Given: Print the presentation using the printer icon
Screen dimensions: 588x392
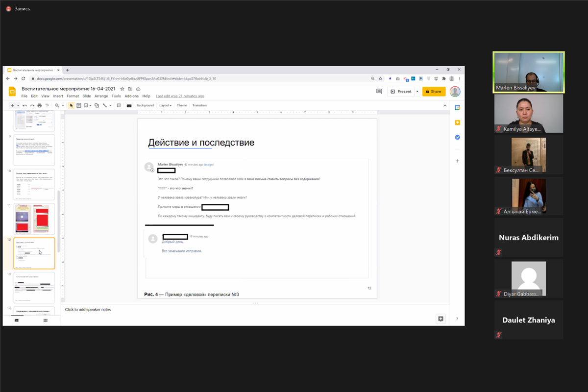Looking at the screenshot, I should (x=40, y=105).
